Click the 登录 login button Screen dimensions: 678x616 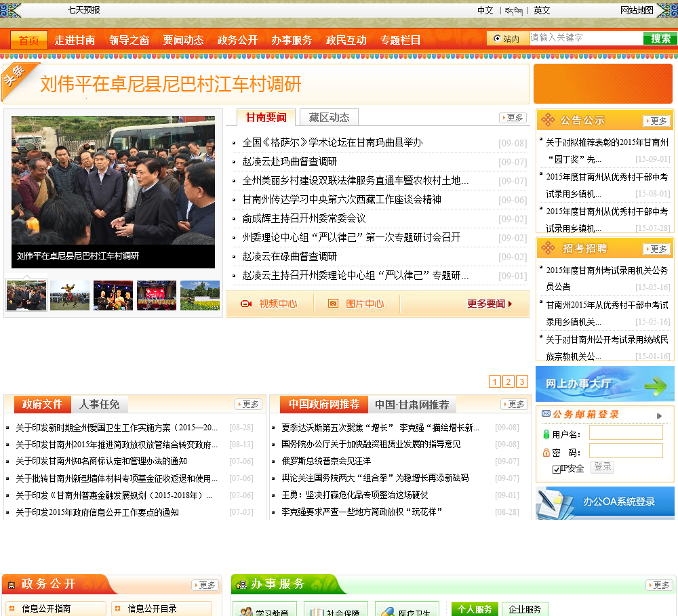click(602, 467)
